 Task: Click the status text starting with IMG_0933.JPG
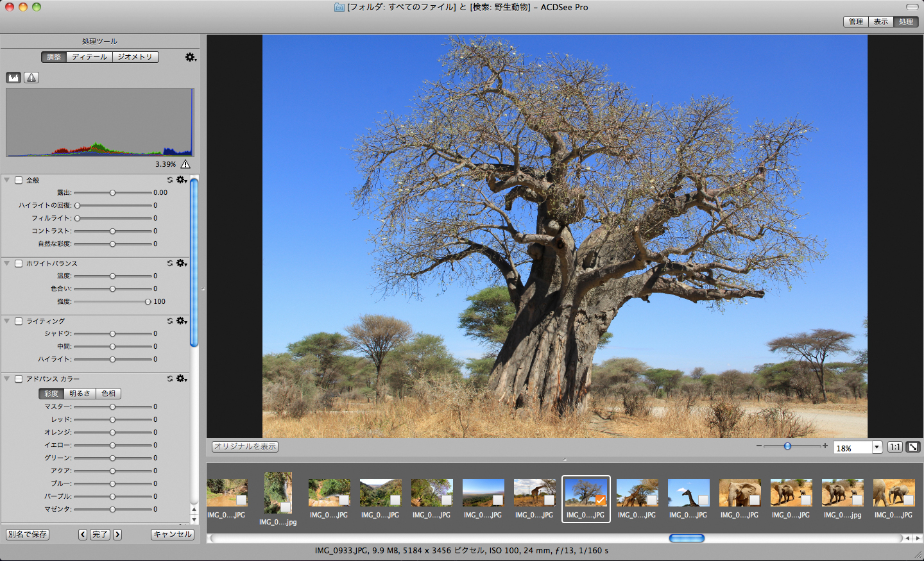click(x=461, y=551)
